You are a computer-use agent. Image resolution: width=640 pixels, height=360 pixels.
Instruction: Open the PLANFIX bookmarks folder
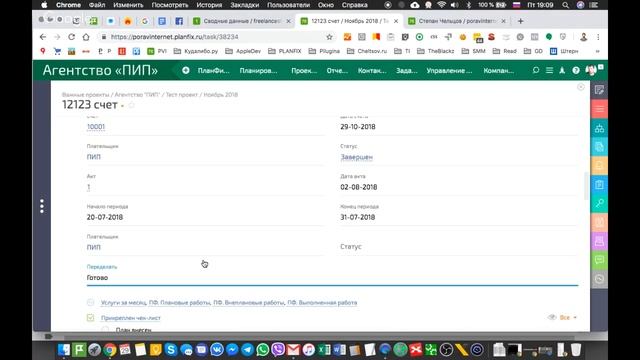[x=285, y=51]
